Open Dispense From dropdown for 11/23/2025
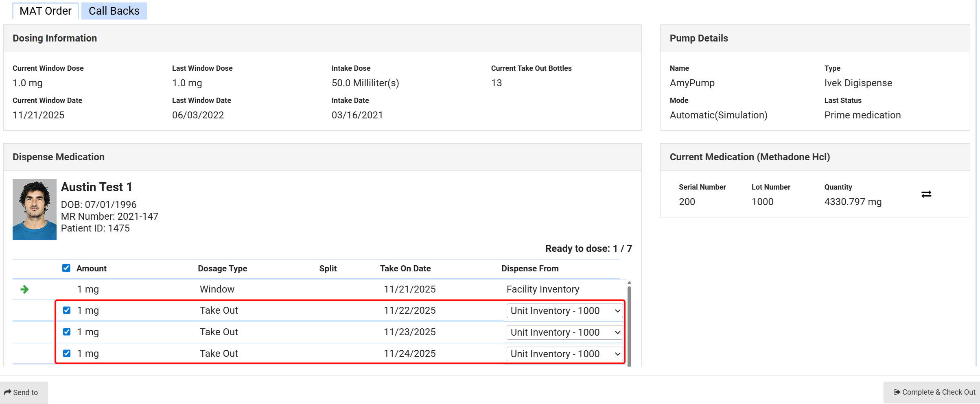 (564, 332)
